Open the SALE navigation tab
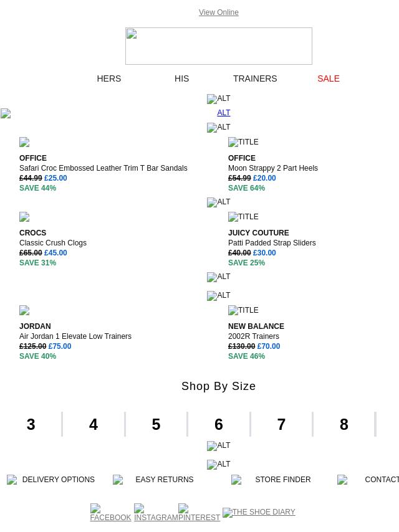The image size is (399, 532). [x=329, y=78]
